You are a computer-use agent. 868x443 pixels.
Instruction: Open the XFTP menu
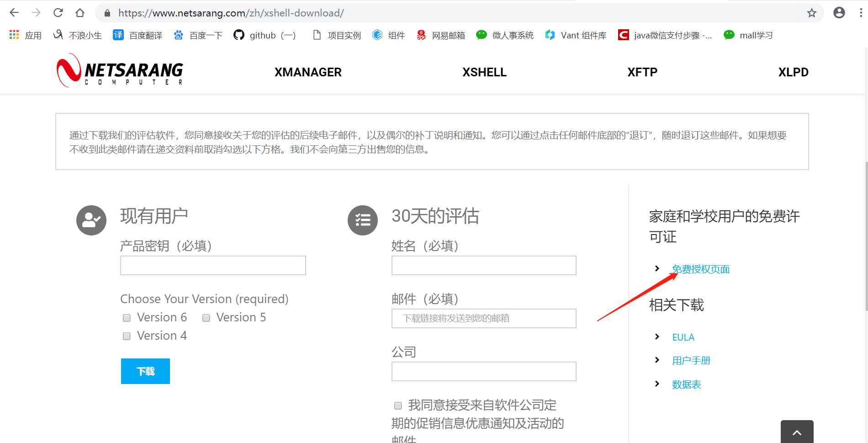(642, 72)
